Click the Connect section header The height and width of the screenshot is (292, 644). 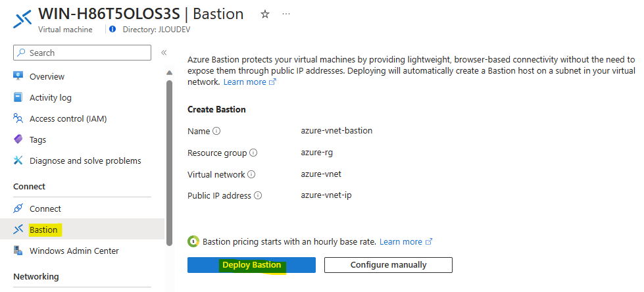click(x=29, y=187)
